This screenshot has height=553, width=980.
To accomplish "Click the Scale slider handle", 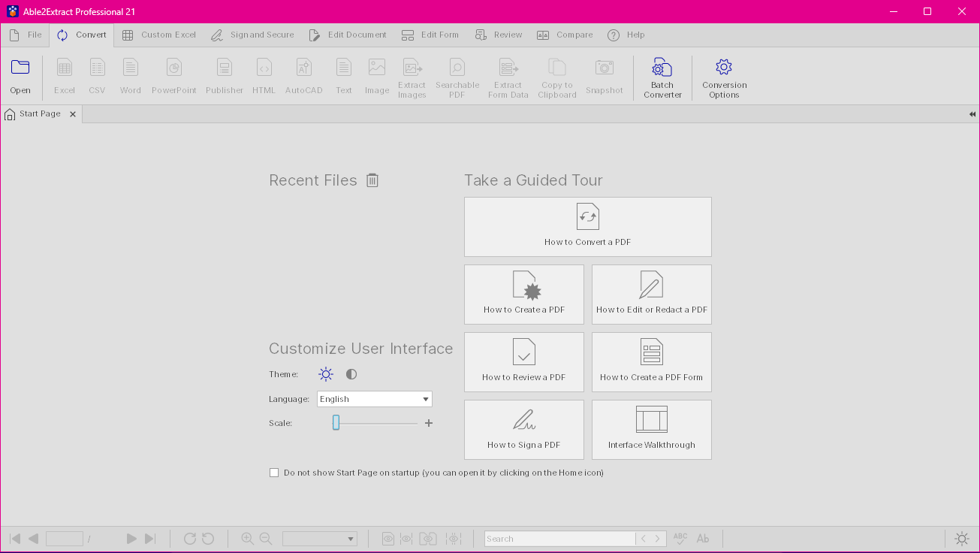I will click(336, 423).
